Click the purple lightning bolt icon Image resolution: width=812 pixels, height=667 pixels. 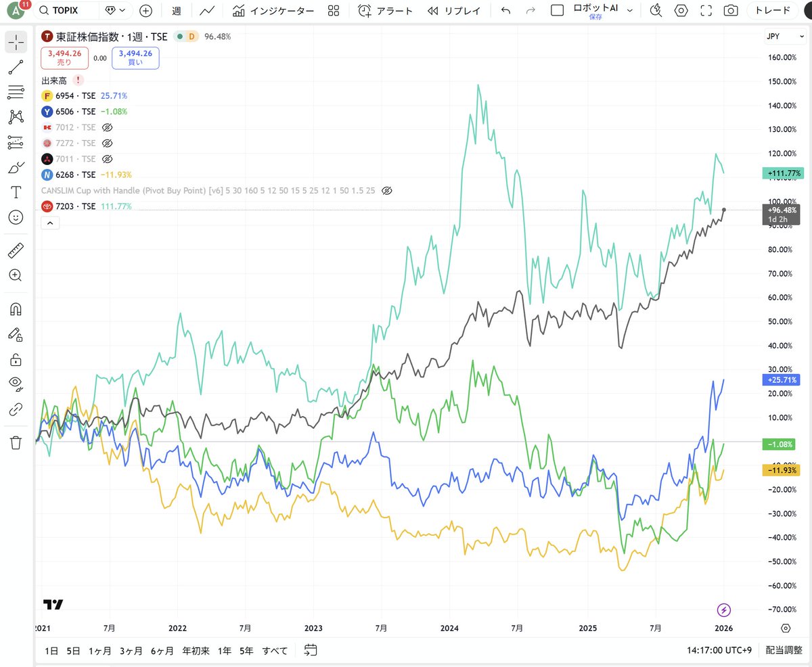(x=724, y=610)
